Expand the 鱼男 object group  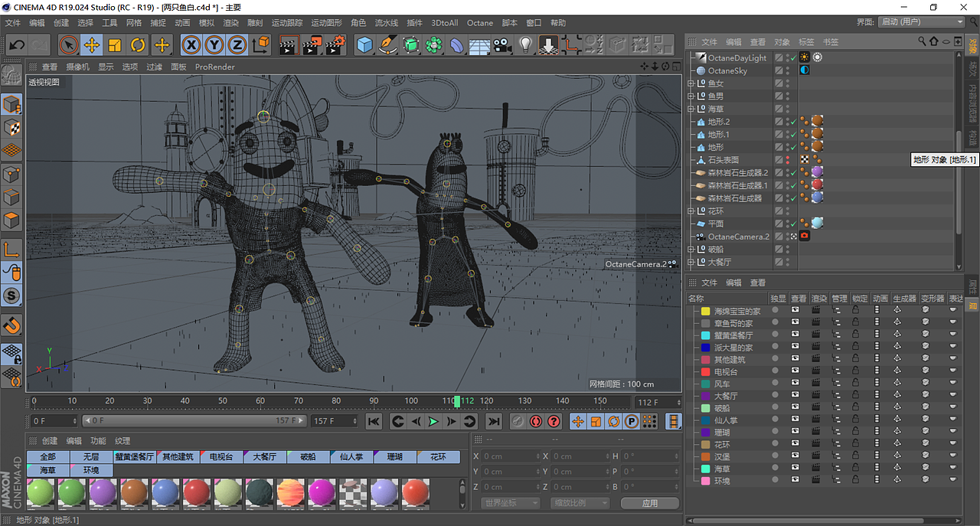pos(691,96)
